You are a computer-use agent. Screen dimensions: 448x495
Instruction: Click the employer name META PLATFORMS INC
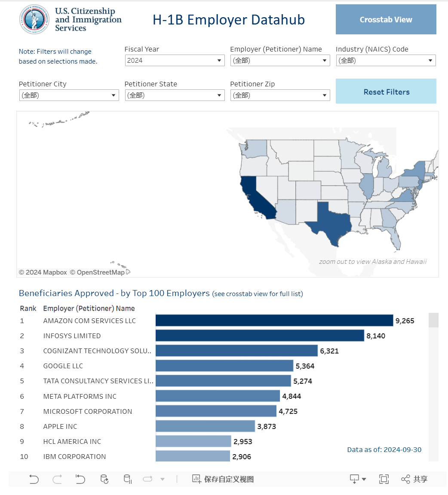pos(80,396)
